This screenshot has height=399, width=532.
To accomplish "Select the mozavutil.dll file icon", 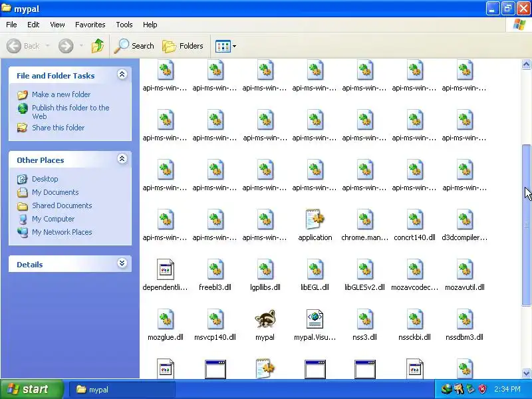I will click(x=464, y=269).
